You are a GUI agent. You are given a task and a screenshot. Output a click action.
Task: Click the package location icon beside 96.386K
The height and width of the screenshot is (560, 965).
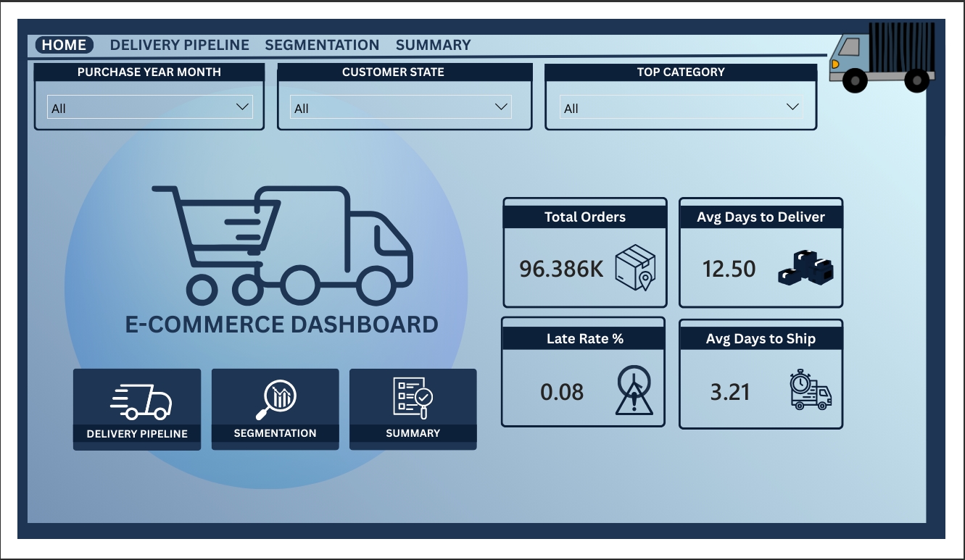(635, 268)
